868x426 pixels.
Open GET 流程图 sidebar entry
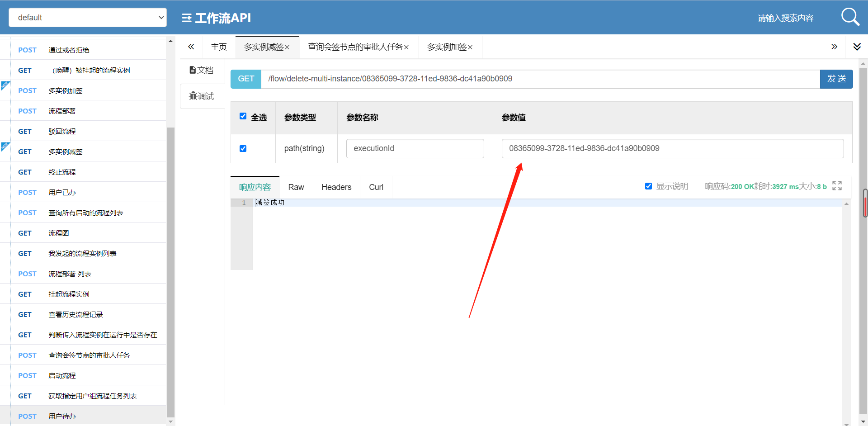pos(83,233)
